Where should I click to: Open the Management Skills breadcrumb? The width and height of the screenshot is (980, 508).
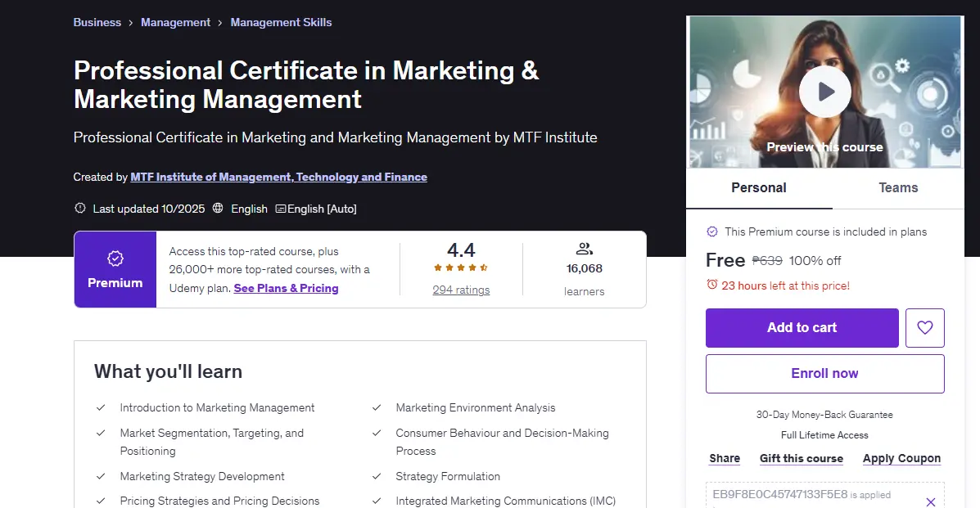coord(282,22)
